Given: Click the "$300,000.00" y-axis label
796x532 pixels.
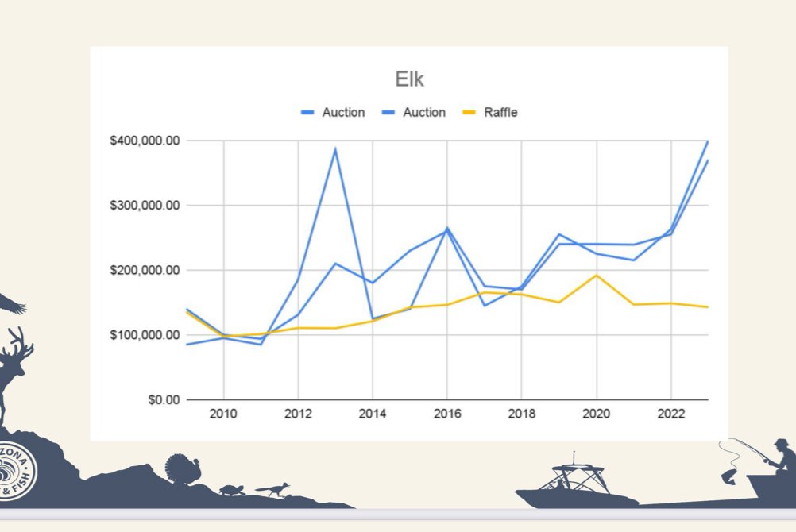Looking at the screenshot, I should tap(145, 206).
